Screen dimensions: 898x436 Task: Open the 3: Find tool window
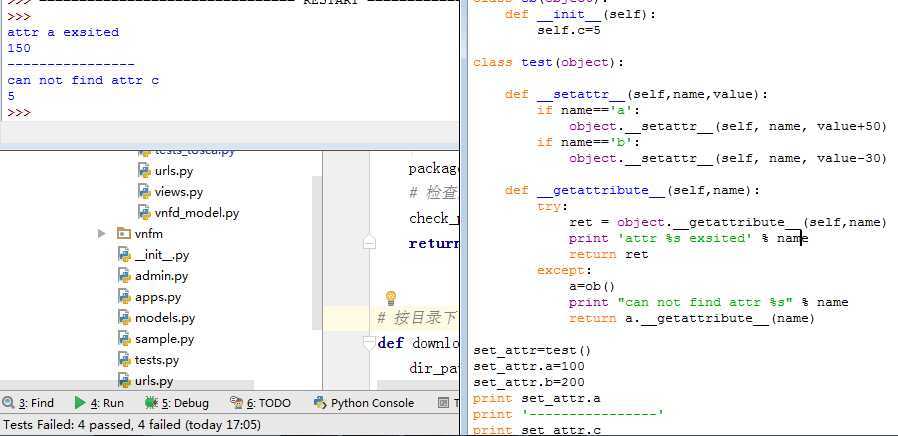tap(28, 403)
